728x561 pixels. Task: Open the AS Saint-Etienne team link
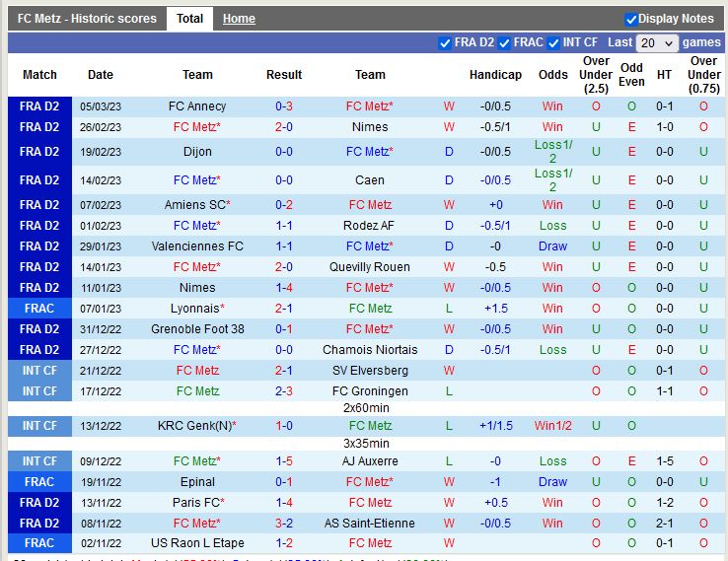point(370,524)
